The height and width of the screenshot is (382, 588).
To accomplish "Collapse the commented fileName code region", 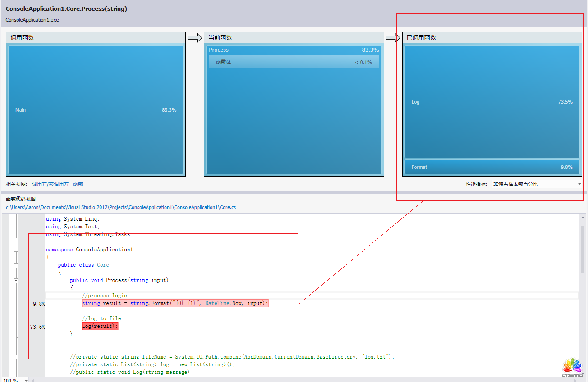I will click(x=16, y=357).
